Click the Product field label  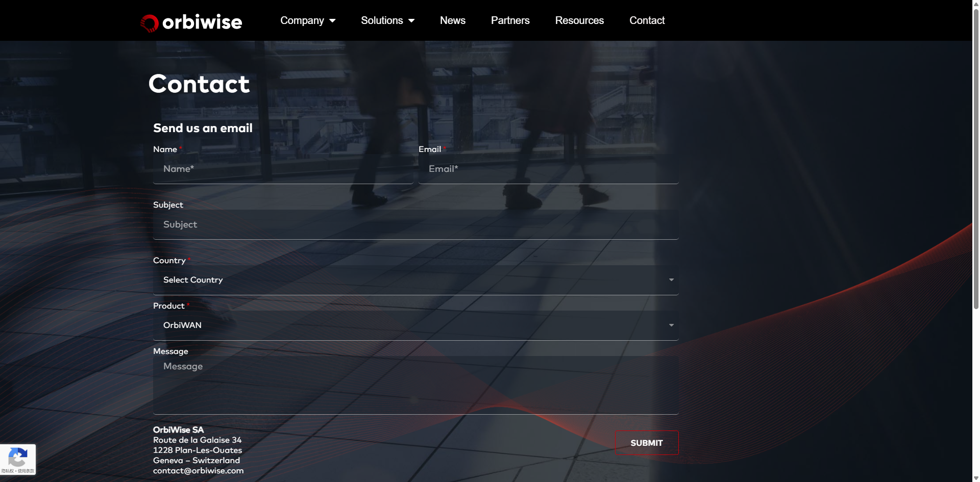pyautogui.click(x=168, y=306)
